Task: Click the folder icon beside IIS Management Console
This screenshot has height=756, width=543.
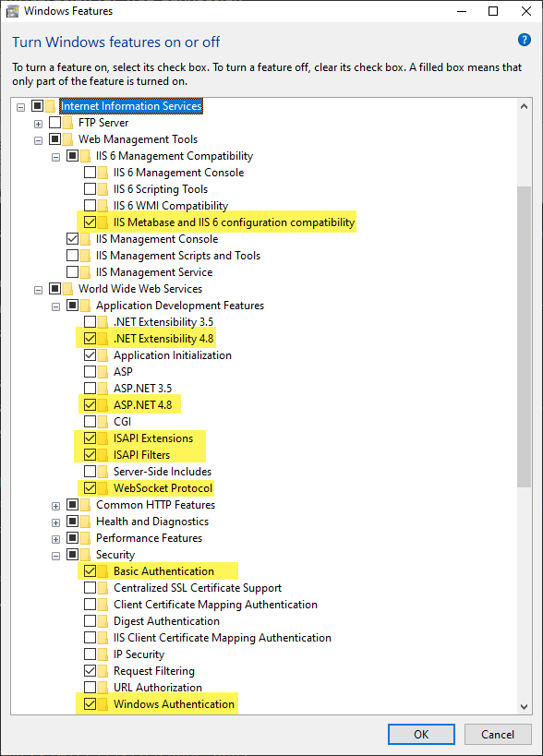Action: [x=85, y=239]
